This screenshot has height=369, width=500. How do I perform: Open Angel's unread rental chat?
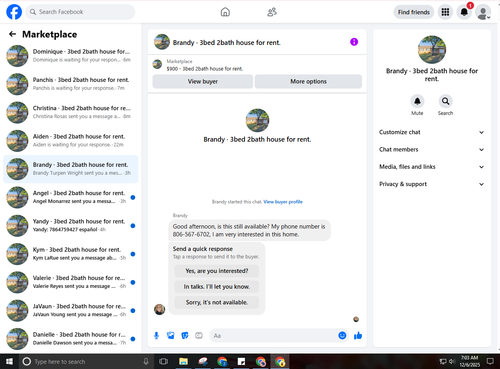point(71,197)
